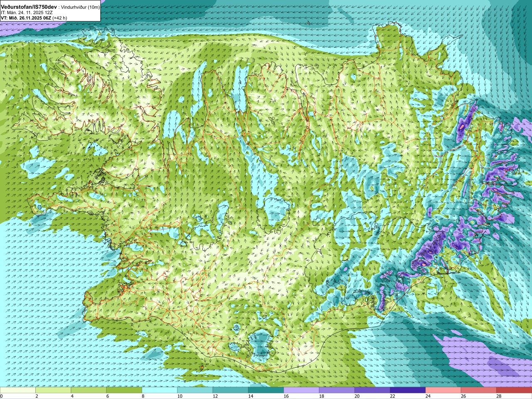This screenshot has width=532, height=399.
Task: Click the "IT: Mán. 24. 11. 2025 12Z" line
Action: pyautogui.click(x=27, y=12)
